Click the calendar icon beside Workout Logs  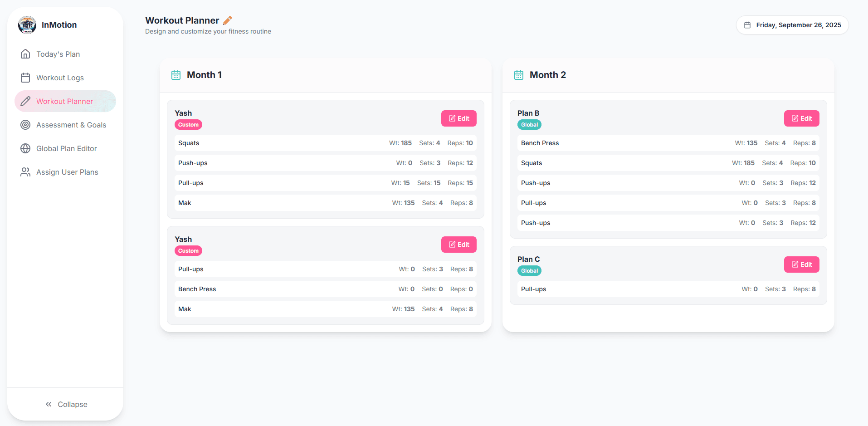(25, 78)
